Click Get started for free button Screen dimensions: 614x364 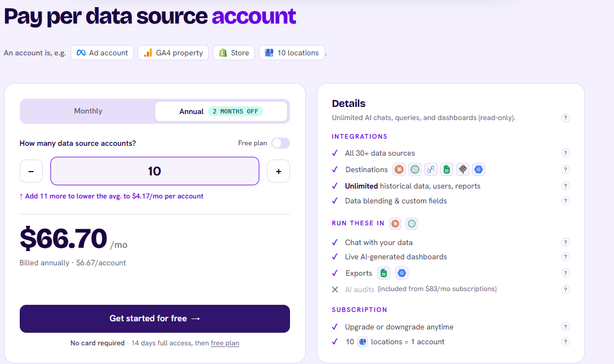pyautogui.click(x=155, y=318)
